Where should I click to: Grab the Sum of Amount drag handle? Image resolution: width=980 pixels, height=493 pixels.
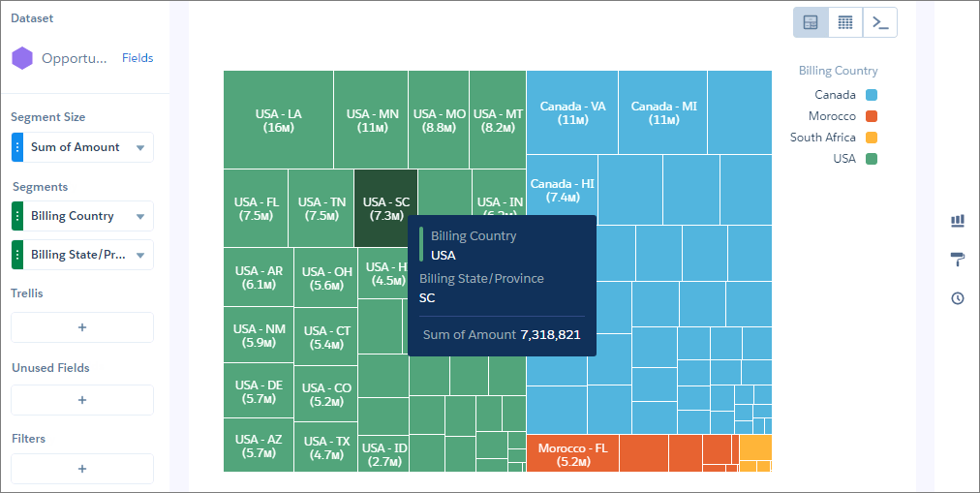tap(17, 147)
